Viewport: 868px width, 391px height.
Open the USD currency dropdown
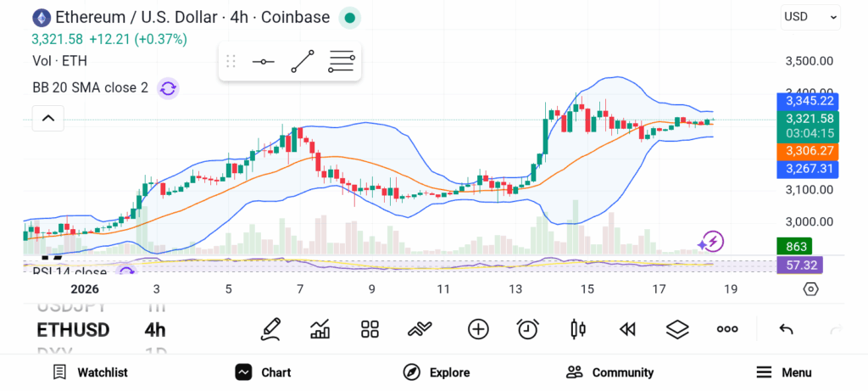(810, 17)
